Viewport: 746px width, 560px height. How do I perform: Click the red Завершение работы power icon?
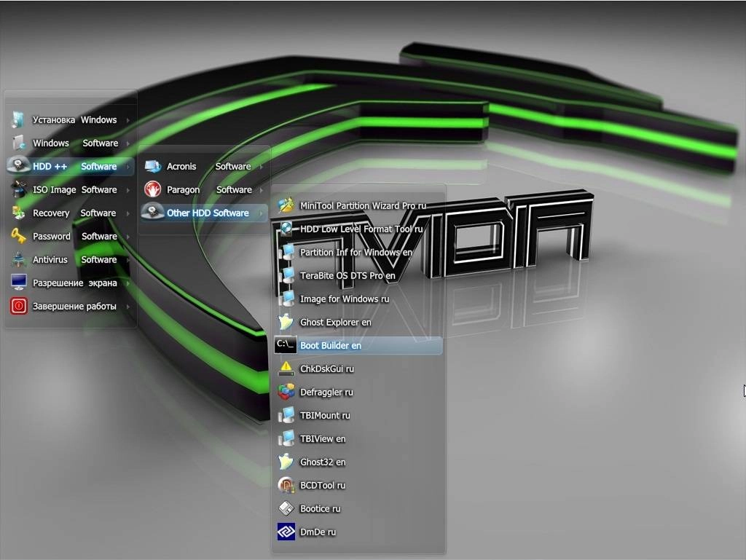[18, 306]
